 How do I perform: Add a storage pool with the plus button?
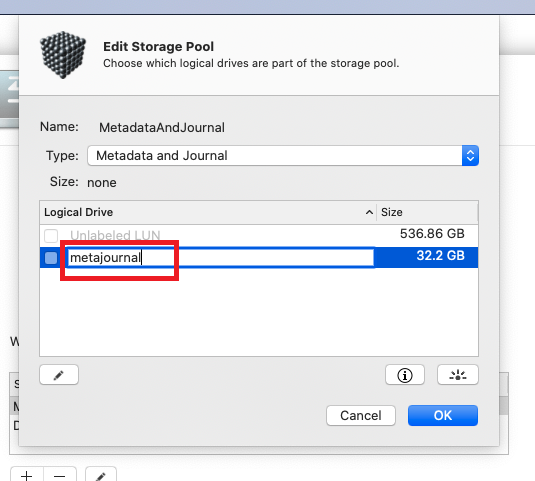click(27, 475)
